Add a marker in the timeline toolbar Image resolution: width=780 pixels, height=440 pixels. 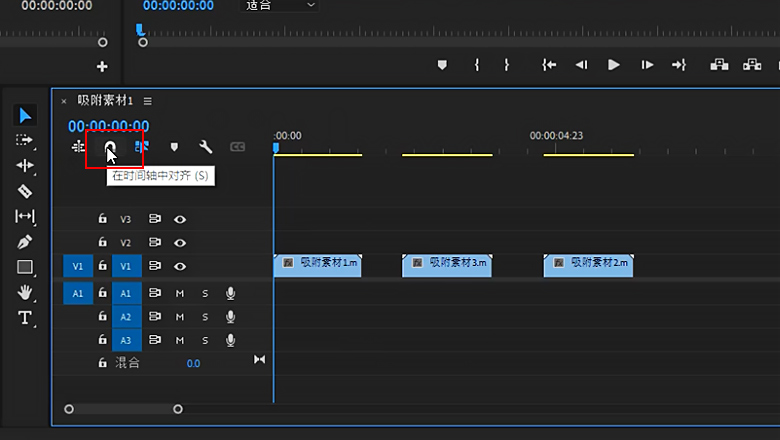click(x=174, y=147)
